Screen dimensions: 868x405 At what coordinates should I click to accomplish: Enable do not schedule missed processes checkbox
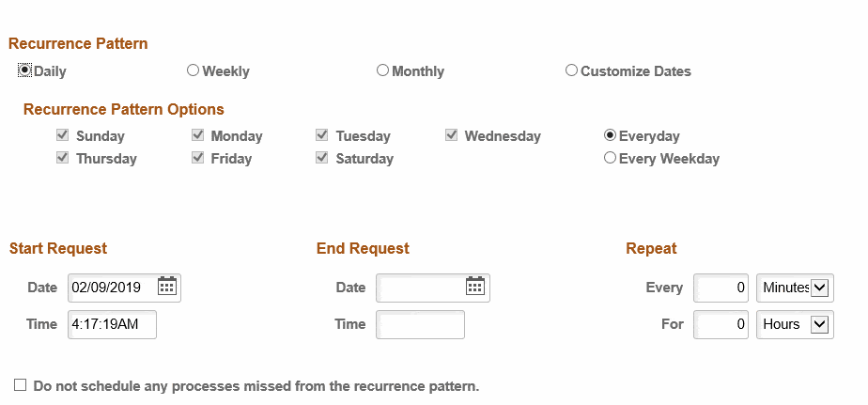click(20, 384)
